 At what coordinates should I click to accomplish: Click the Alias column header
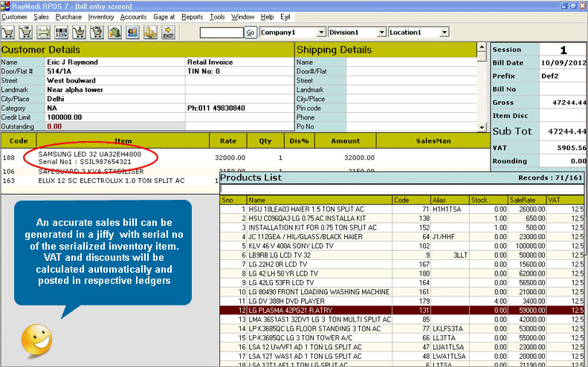coord(450,200)
